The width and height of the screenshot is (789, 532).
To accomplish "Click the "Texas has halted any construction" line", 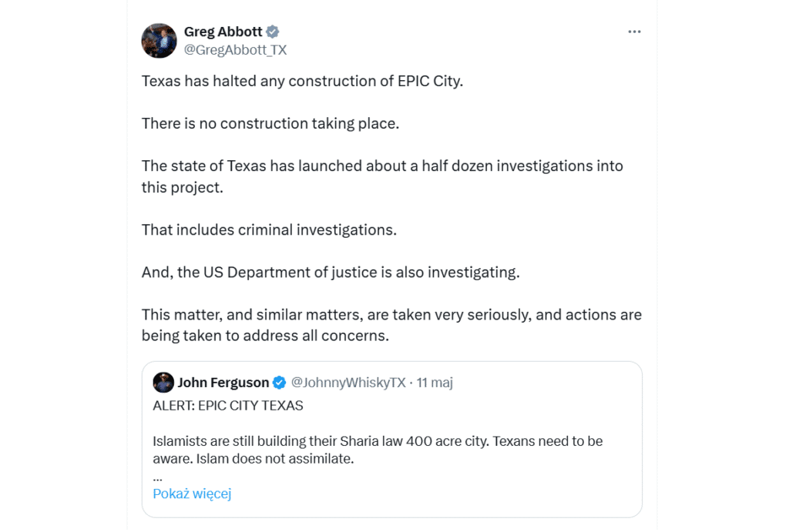I will pos(302,81).
